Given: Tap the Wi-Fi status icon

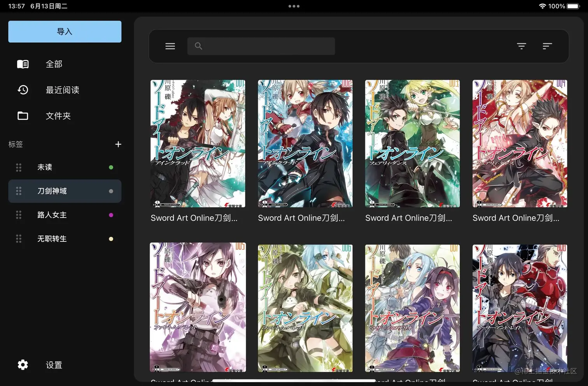Looking at the screenshot, I should [542, 6].
